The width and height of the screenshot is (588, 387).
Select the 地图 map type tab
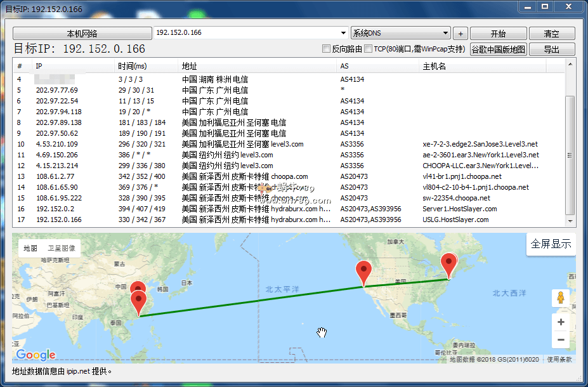[30, 248]
